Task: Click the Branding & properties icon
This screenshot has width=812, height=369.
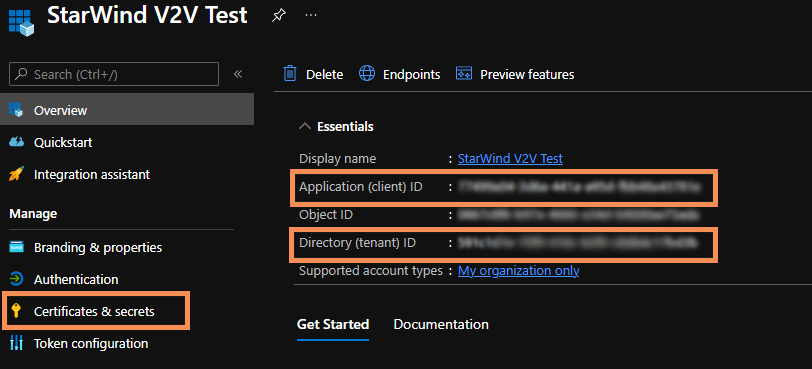Action: tap(16, 247)
